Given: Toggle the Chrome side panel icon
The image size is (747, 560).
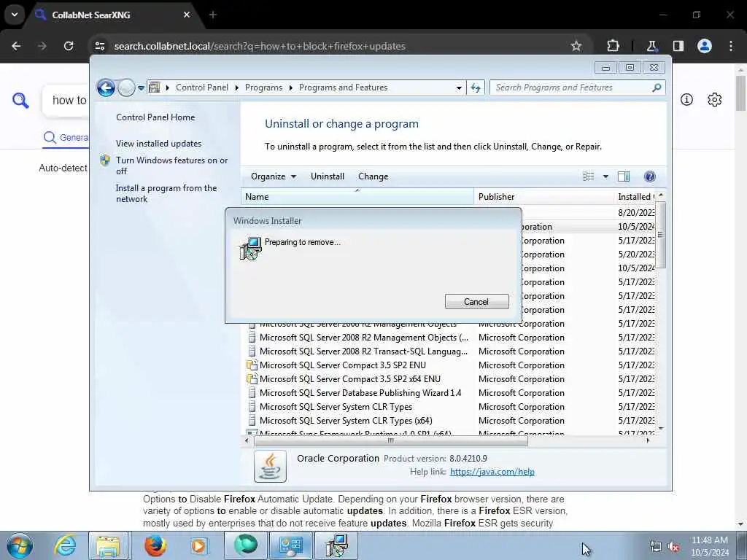Looking at the screenshot, I should click(x=678, y=46).
